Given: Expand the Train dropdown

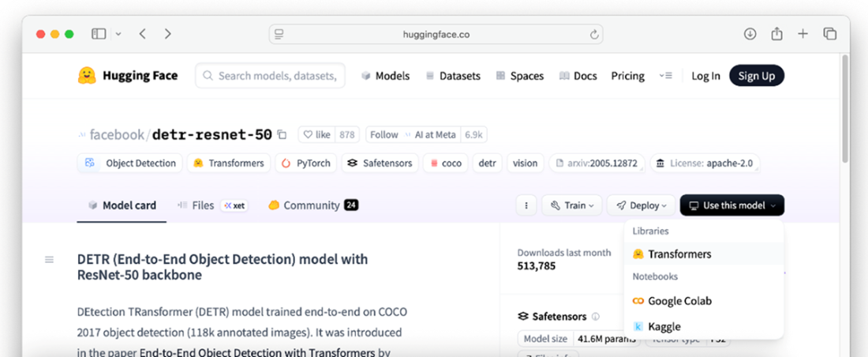Looking at the screenshot, I should click(x=572, y=205).
